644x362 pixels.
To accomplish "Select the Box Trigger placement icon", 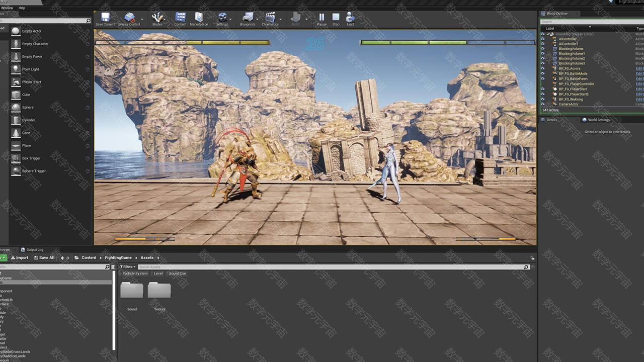I will tap(16, 158).
